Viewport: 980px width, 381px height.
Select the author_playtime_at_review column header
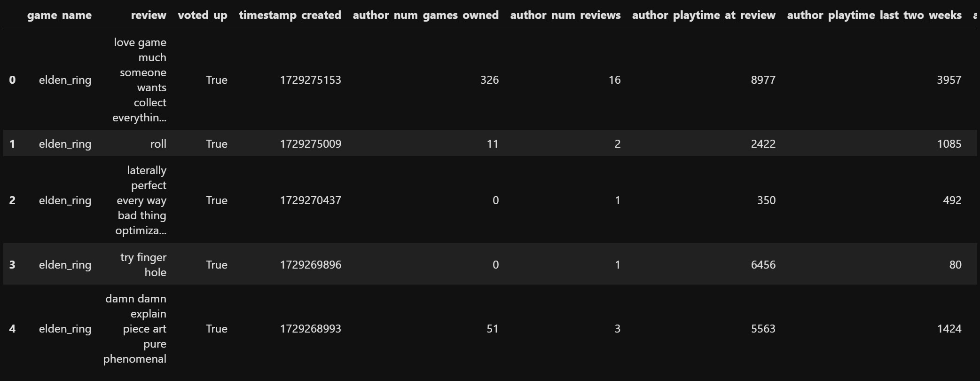tap(704, 15)
